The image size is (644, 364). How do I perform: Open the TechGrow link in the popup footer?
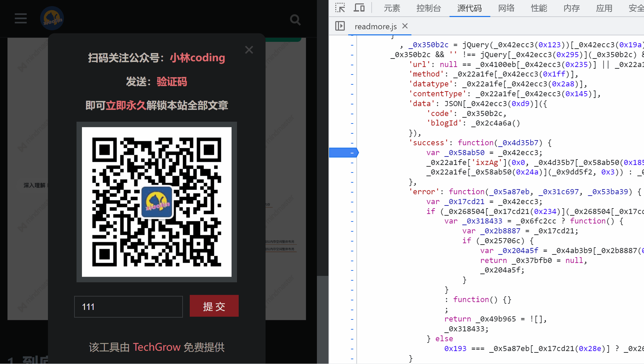(x=157, y=347)
